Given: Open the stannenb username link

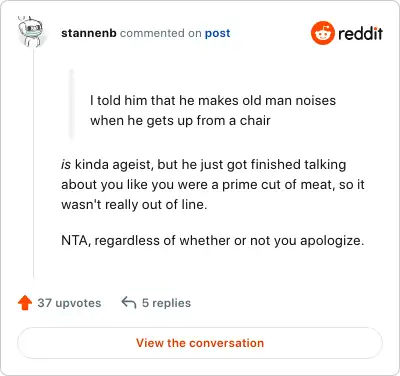Looking at the screenshot, I should tap(89, 33).
